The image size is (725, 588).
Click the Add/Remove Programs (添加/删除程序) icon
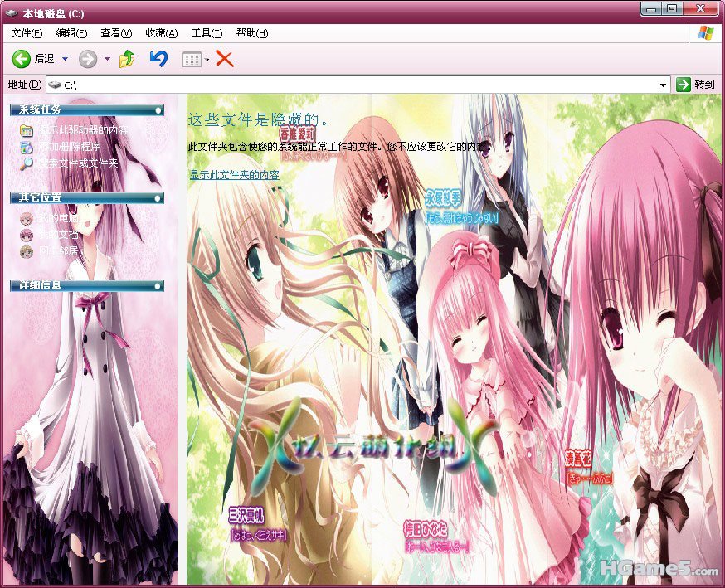click(27, 147)
